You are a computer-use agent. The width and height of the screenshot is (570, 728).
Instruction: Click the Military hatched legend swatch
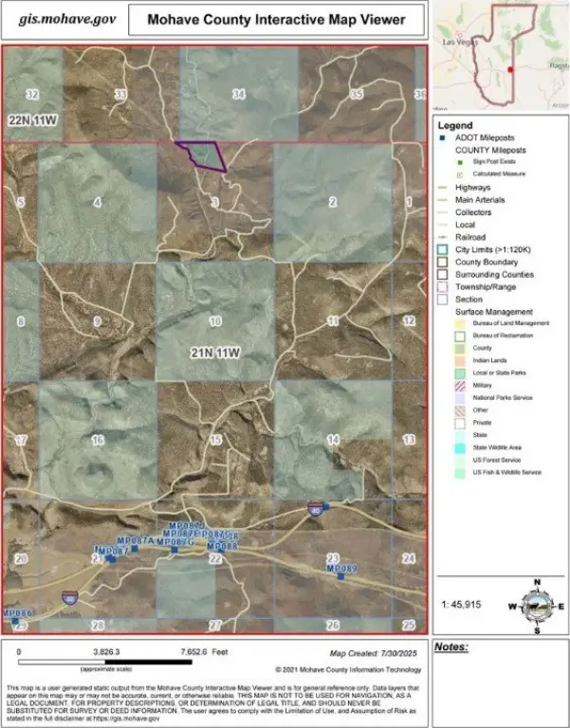pos(442,385)
